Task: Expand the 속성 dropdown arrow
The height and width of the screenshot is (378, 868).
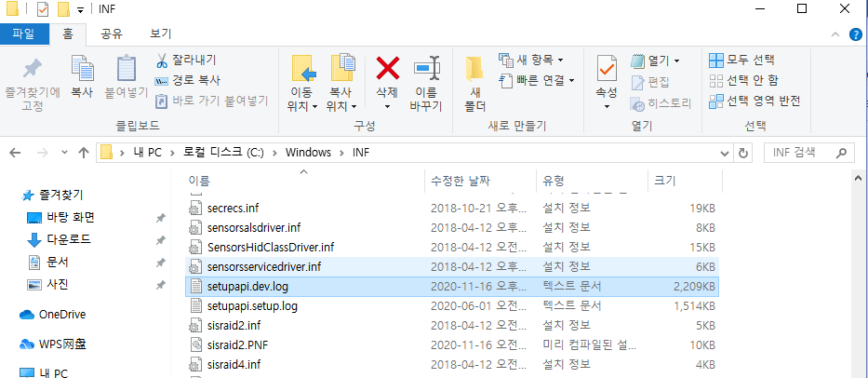Action: pyautogui.click(x=607, y=106)
